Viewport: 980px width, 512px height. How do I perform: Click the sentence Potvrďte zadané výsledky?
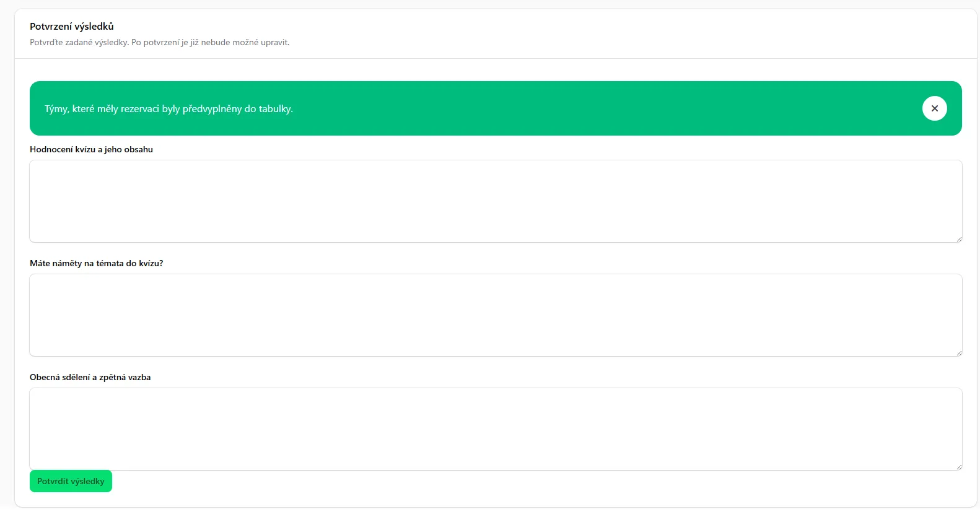[x=79, y=43]
